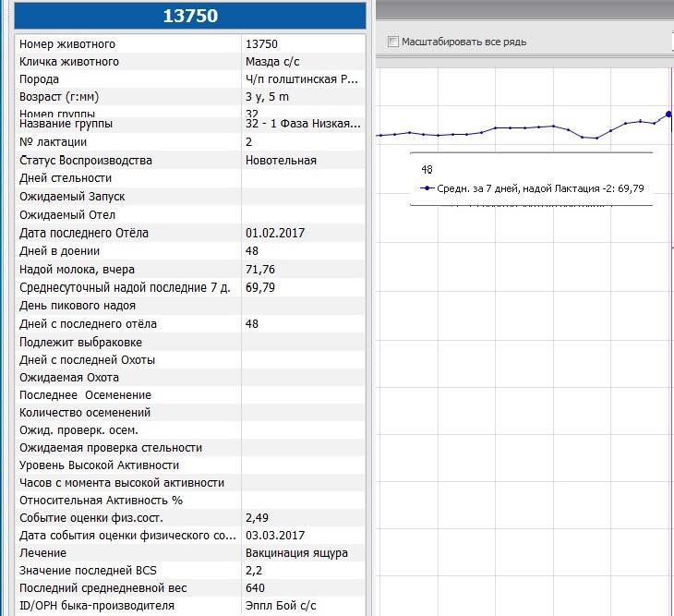Viewport: 674px width, 616px height.
Task: Click the 'Последний среднедневной вес' label
Action: pos(102,588)
